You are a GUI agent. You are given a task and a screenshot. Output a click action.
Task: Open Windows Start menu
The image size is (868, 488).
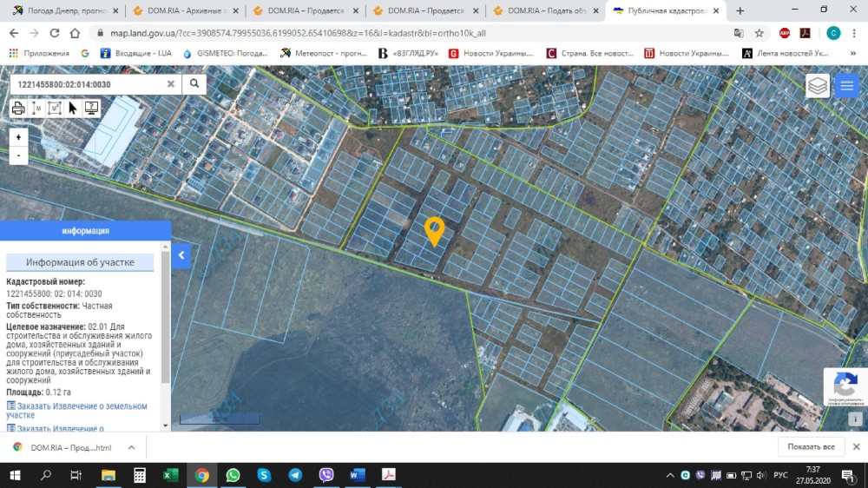pyautogui.click(x=15, y=475)
